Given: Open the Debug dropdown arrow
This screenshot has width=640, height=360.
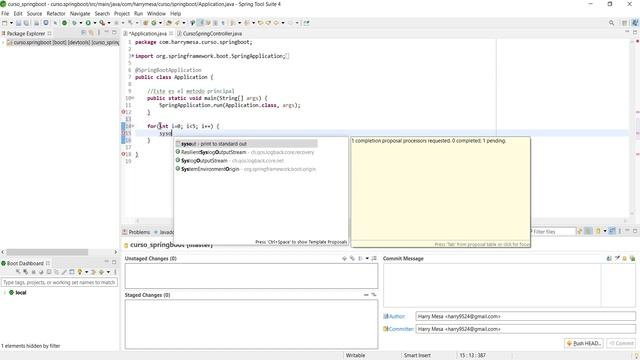Looking at the screenshot, I should click(x=81, y=23).
